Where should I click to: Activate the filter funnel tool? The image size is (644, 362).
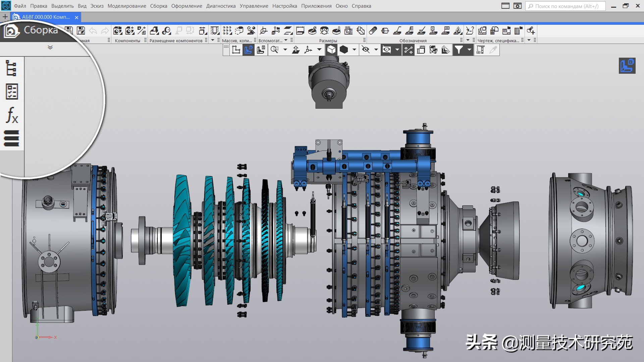point(459,50)
